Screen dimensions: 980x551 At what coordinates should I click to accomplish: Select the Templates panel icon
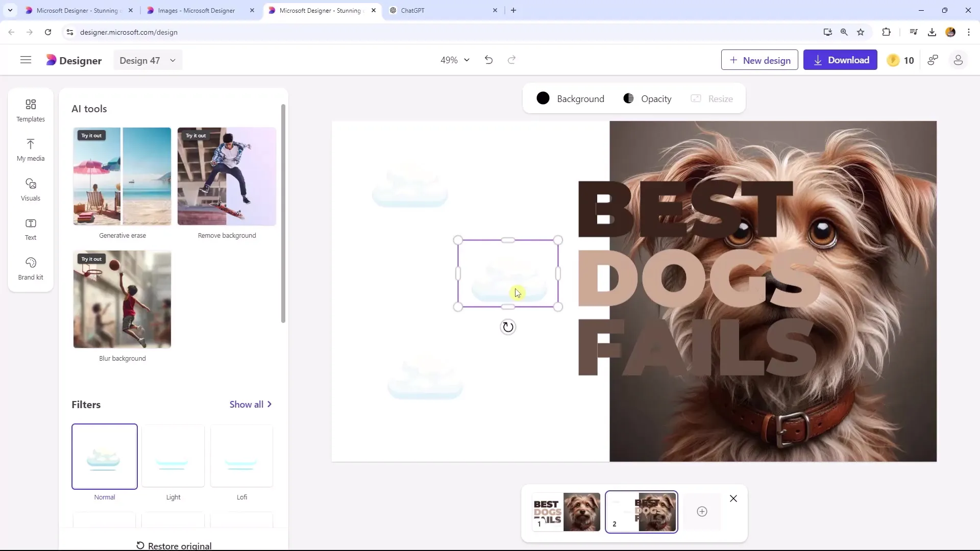click(x=30, y=110)
